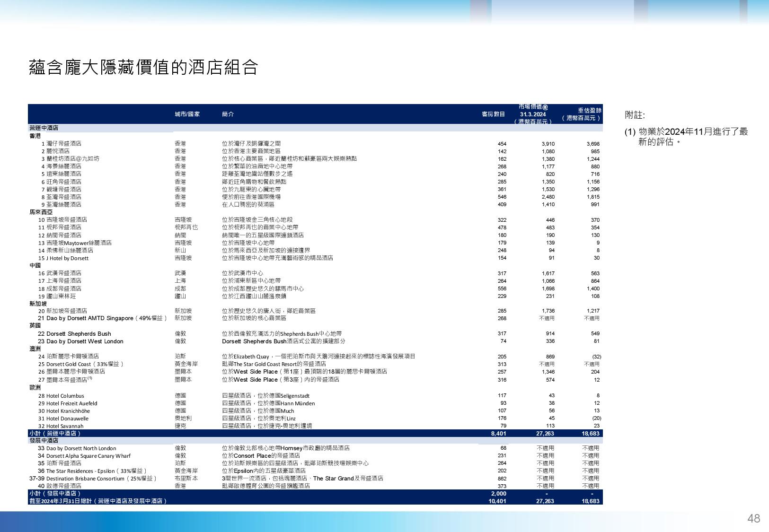Select the 城市/國家 column header

click(x=187, y=114)
